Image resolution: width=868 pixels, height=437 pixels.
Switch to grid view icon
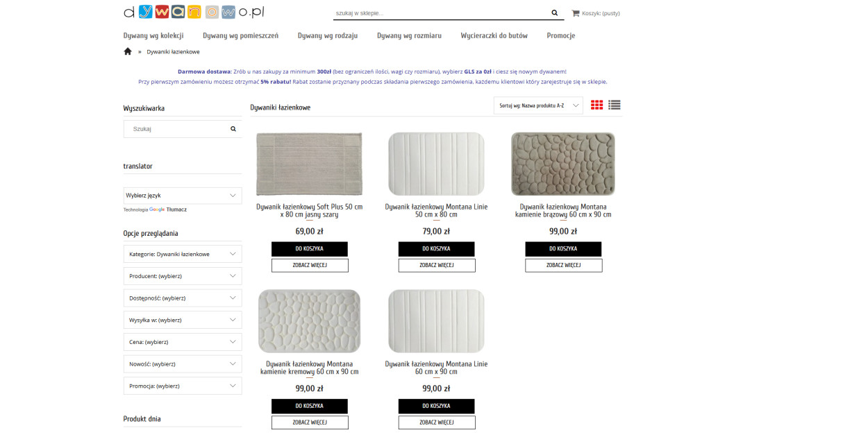[x=597, y=105]
